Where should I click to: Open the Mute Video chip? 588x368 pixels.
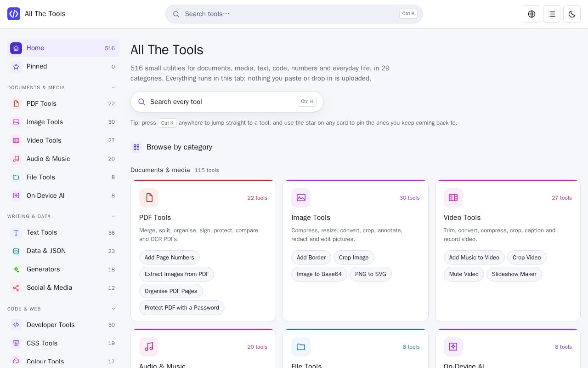(x=464, y=274)
